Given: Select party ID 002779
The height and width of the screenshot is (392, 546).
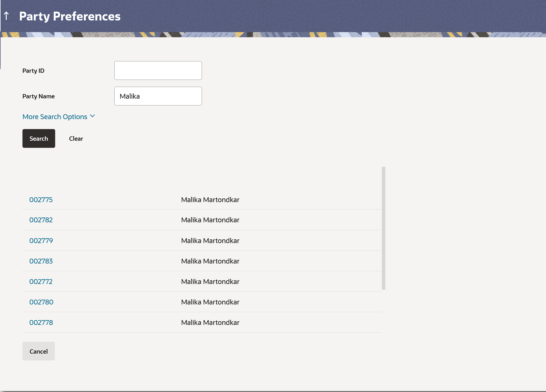Looking at the screenshot, I should point(41,241).
